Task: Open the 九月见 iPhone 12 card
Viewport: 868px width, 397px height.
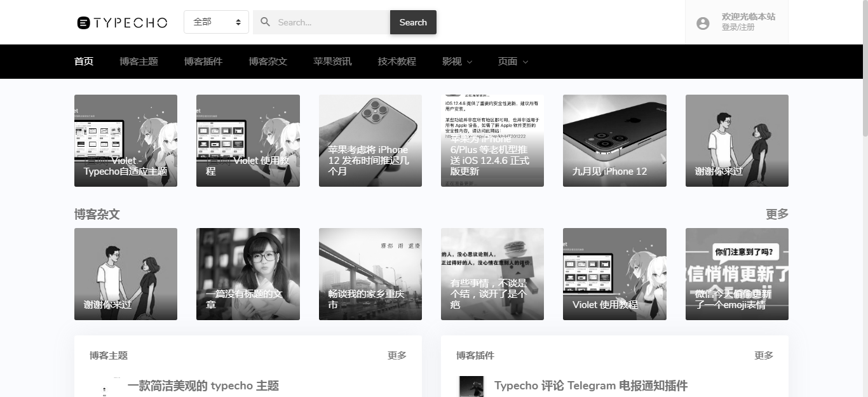Action: [x=614, y=140]
